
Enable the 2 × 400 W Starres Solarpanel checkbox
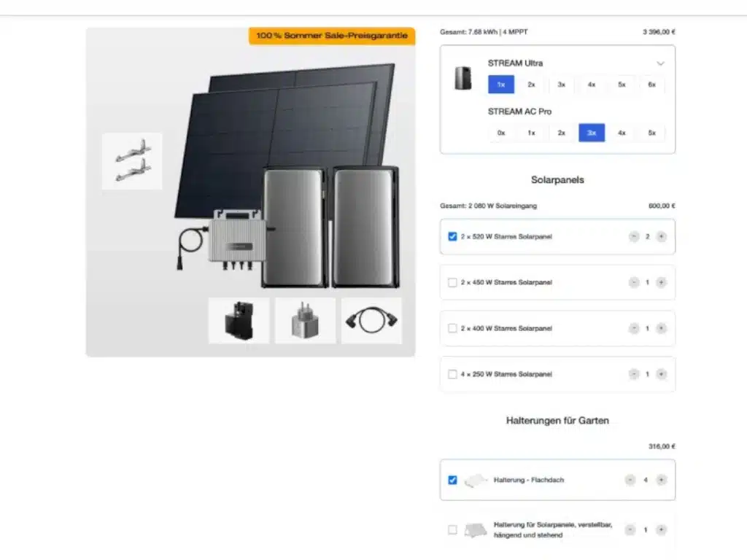pos(452,328)
